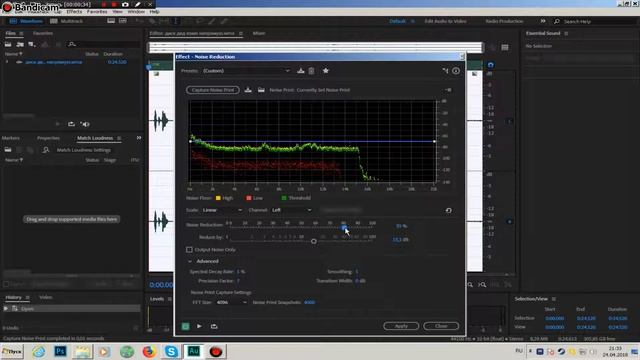640x360 pixels.
Task: Switch to the Favorites tab in Files panel
Action: tap(43, 33)
